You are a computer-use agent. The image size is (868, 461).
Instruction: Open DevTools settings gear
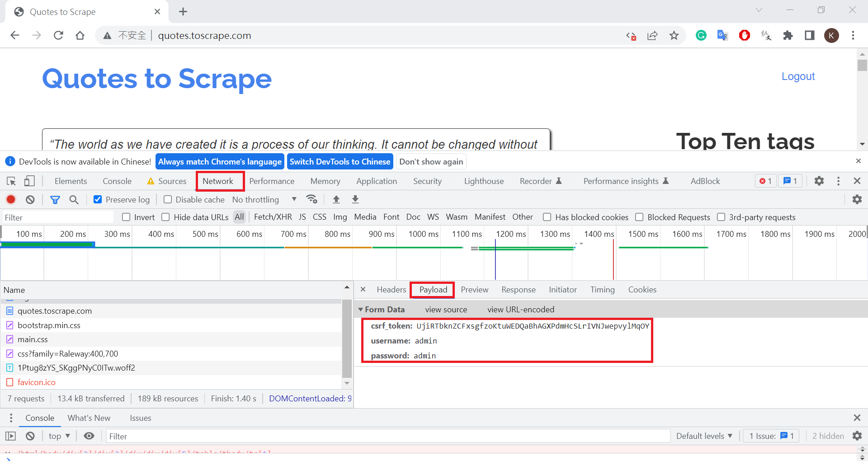pos(819,181)
